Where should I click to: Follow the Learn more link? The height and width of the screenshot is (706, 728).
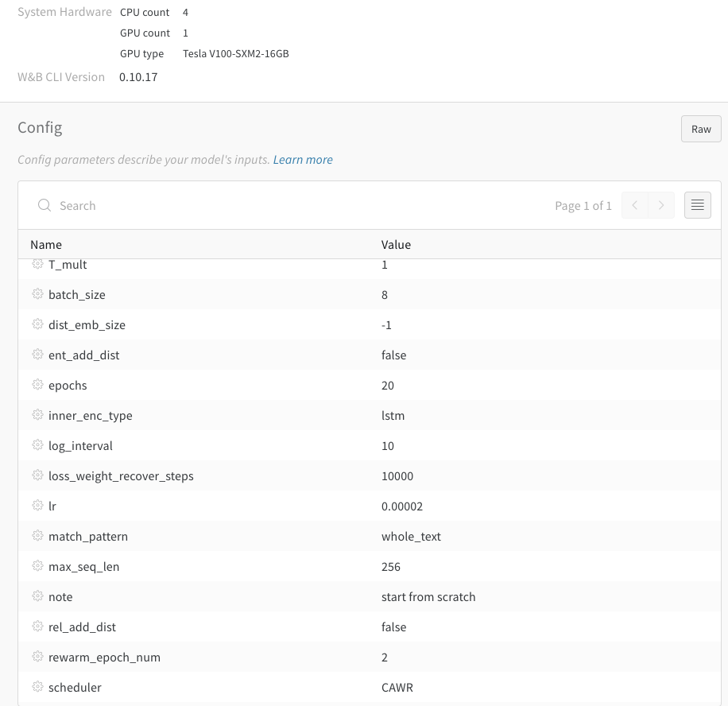pyautogui.click(x=302, y=159)
